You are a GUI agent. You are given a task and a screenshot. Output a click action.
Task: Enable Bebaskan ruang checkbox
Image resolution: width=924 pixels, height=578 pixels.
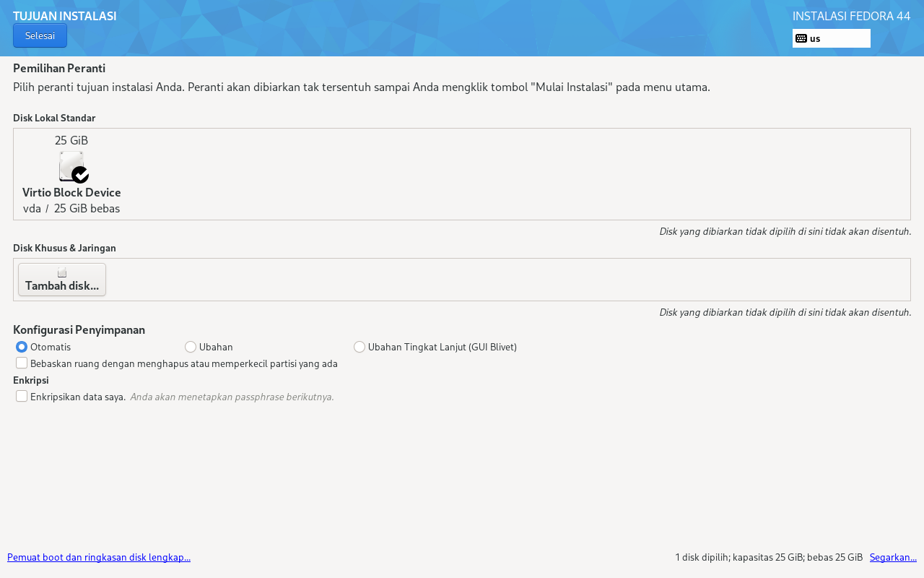22,363
